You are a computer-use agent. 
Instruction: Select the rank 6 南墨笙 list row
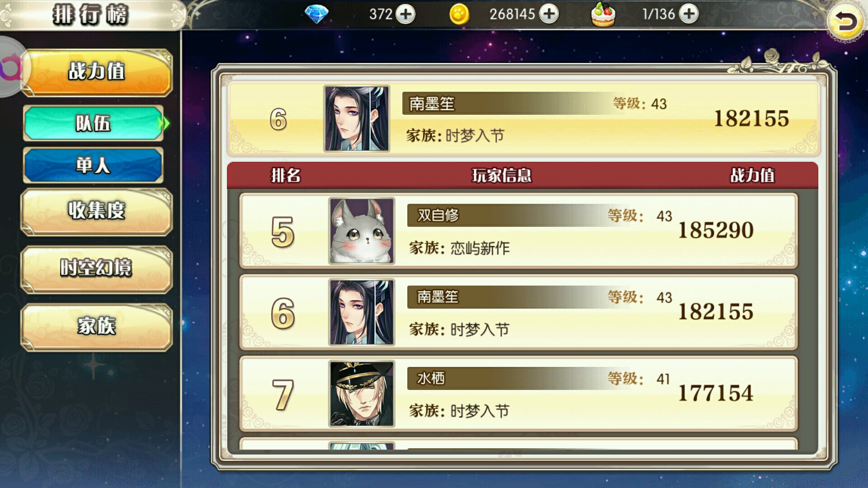519,312
